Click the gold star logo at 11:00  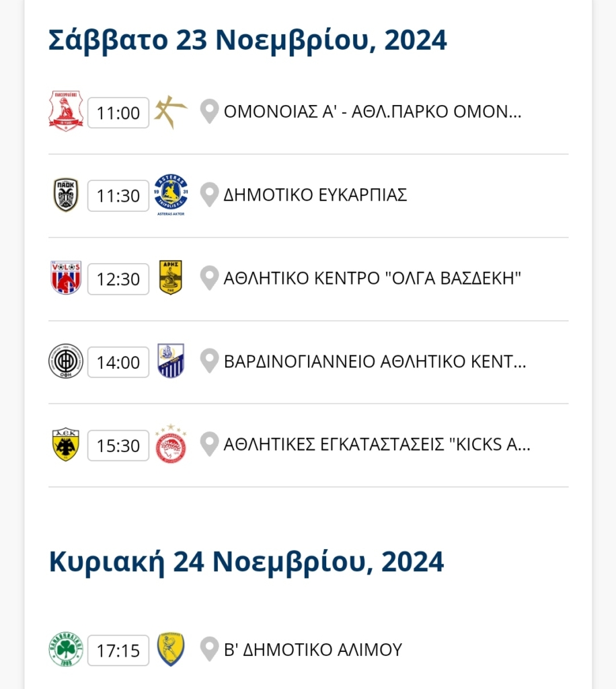coord(171,112)
